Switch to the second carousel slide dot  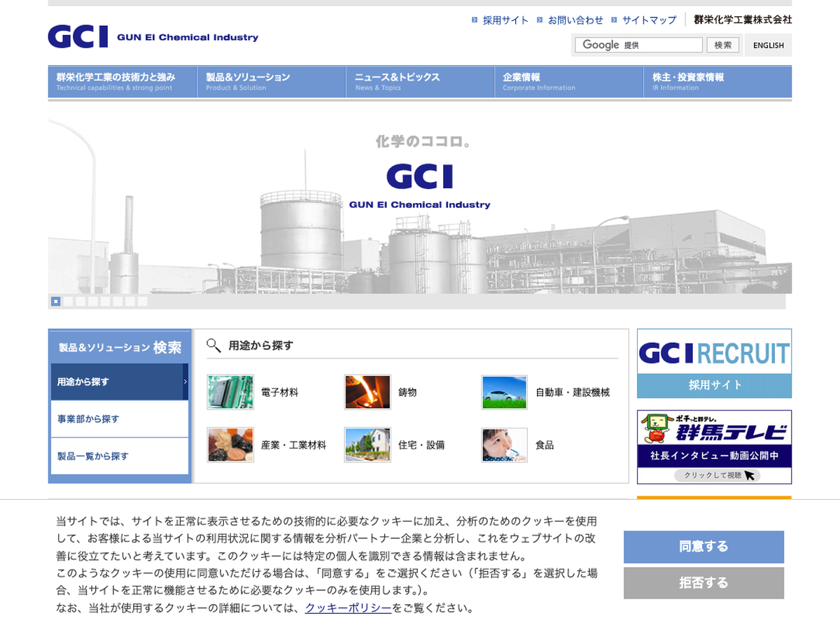69,302
